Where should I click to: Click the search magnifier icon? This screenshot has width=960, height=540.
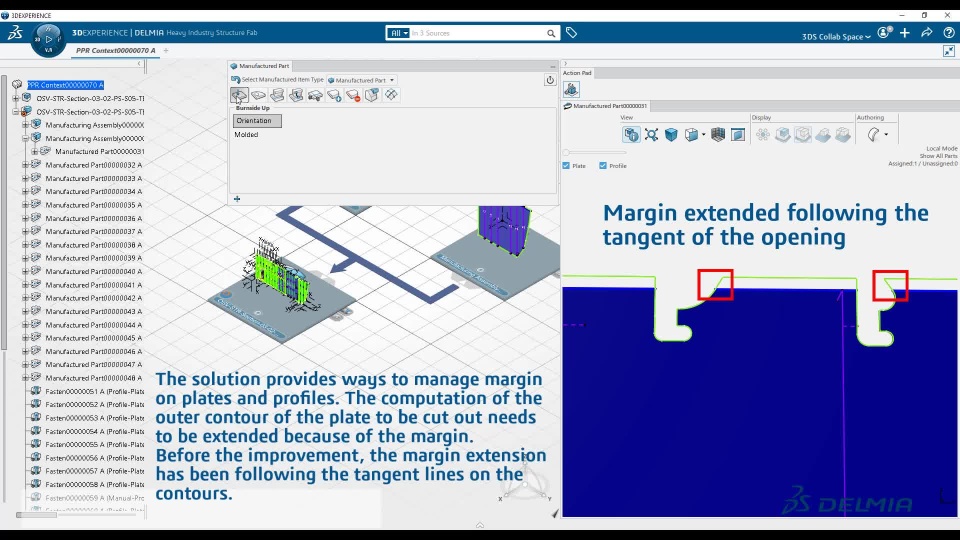pyautogui.click(x=551, y=33)
